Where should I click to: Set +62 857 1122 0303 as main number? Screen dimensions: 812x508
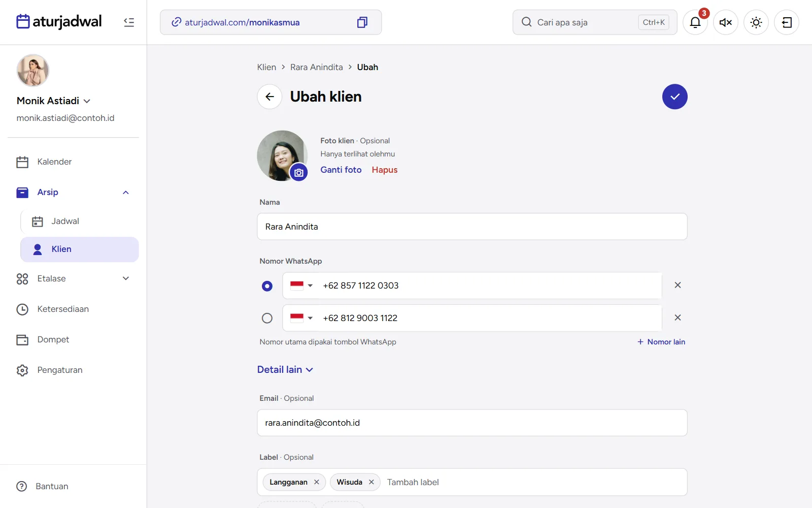(x=267, y=286)
